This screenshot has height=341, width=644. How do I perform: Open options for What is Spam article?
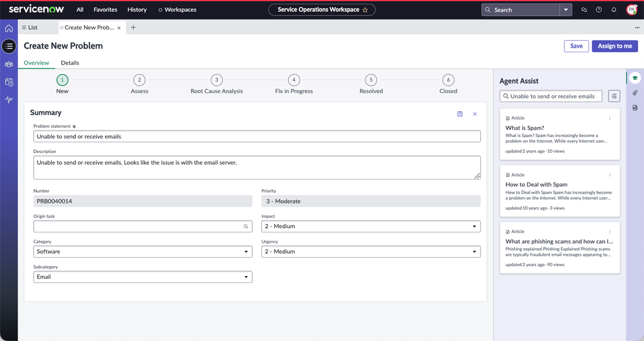click(x=610, y=118)
